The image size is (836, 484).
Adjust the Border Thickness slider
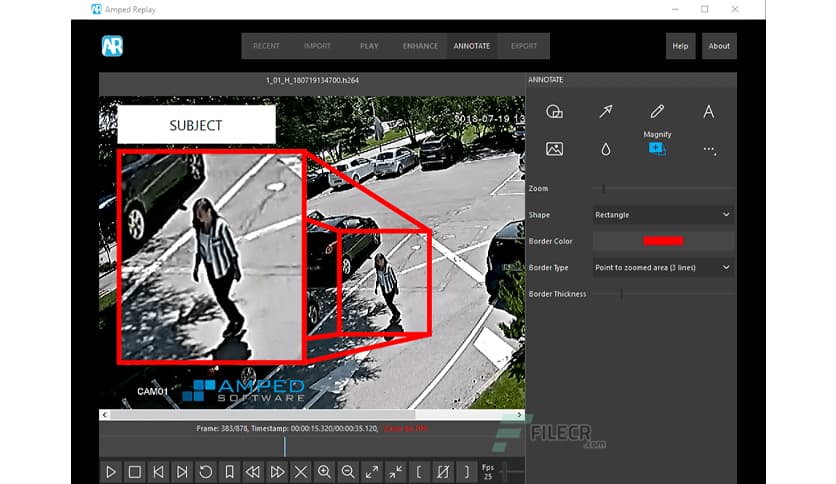(x=663, y=294)
